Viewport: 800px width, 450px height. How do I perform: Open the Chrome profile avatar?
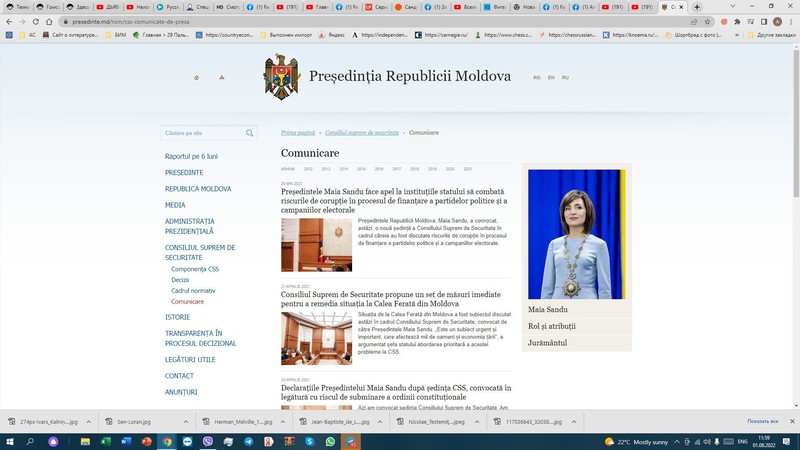777,22
